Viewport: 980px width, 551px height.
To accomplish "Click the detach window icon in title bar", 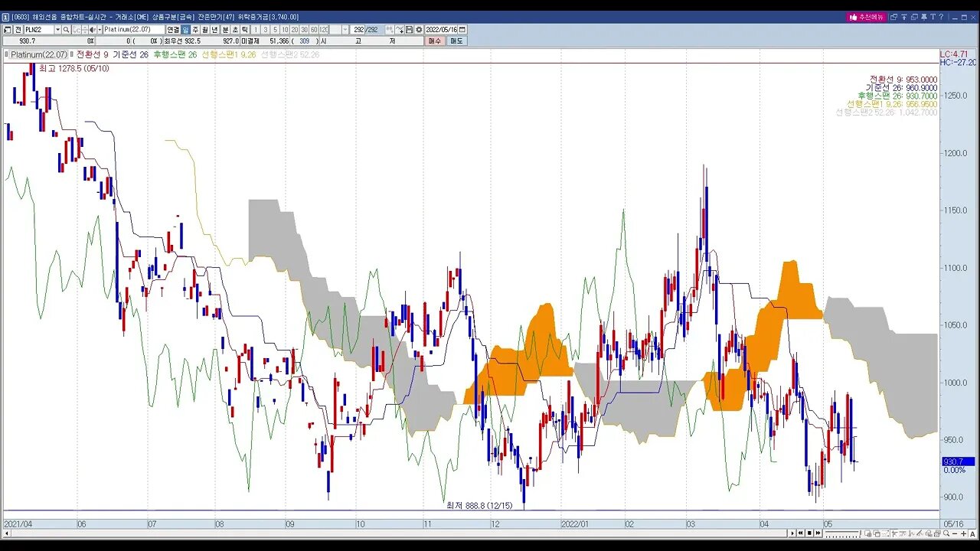I will (893, 17).
